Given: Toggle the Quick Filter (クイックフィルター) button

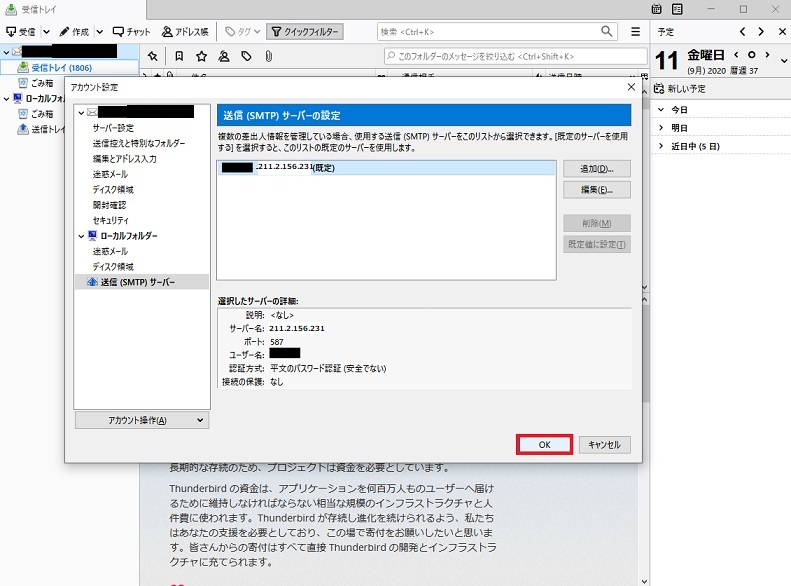Looking at the screenshot, I should (305, 32).
